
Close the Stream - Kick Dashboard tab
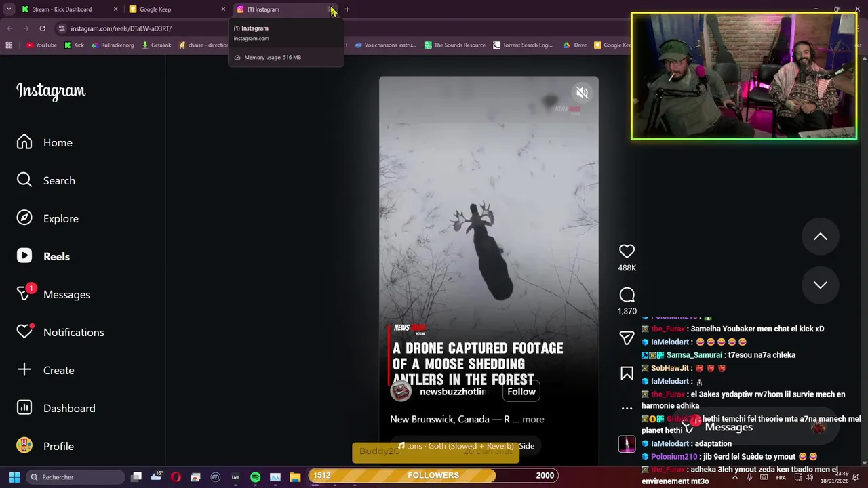tap(115, 9)
